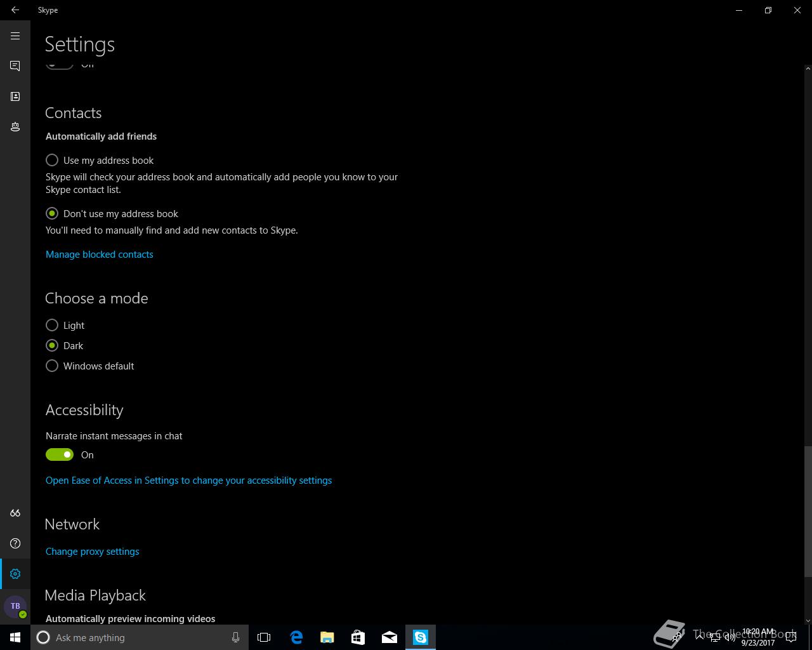Image resolution: width=812 pixels, height=650 pixels.
Task: Click the Contacts section heading
Action: click(x=74, y=113)
